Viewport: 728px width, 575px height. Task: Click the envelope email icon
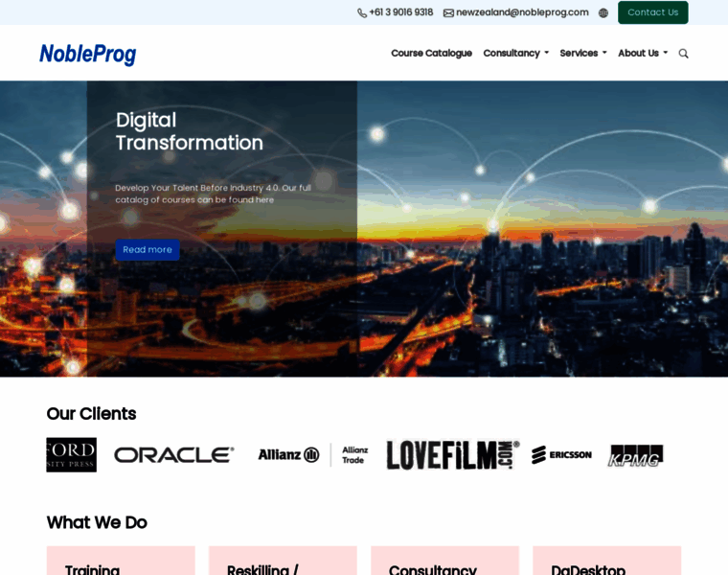[448, 13]
